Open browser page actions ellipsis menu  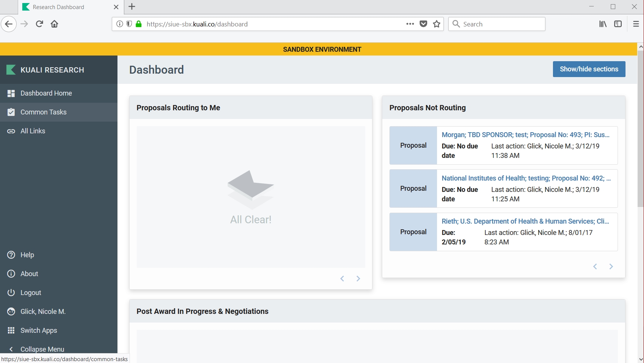pyautogui.click(x=410, y=24)
